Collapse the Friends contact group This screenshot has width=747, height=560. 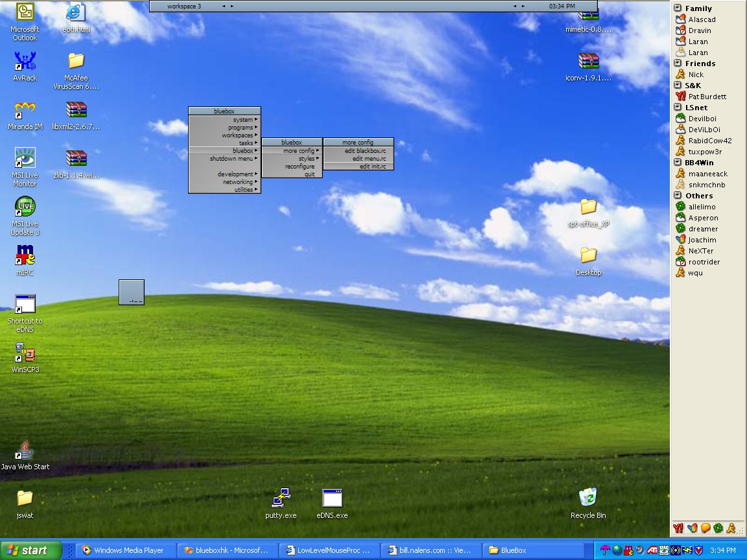(678, 63)
